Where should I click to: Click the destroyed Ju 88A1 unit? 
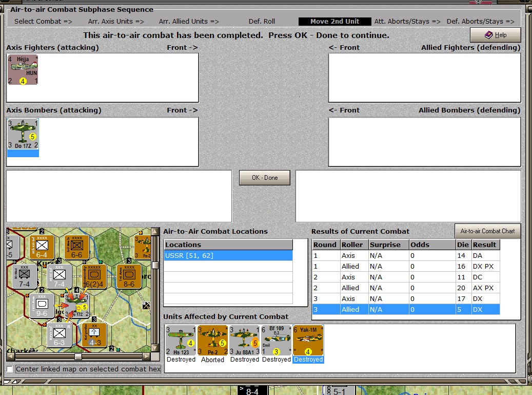coord(244,341)
